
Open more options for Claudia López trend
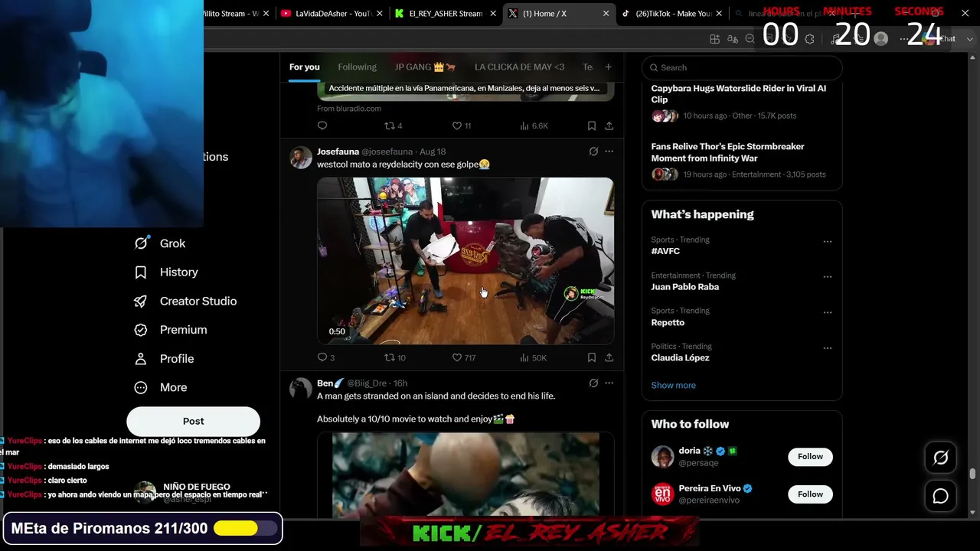coord(828,348)
